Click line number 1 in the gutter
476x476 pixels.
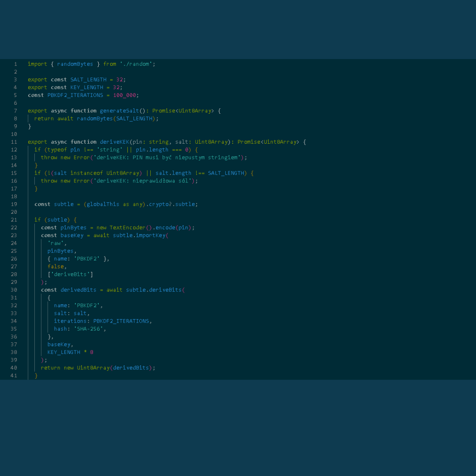[15, 64]
